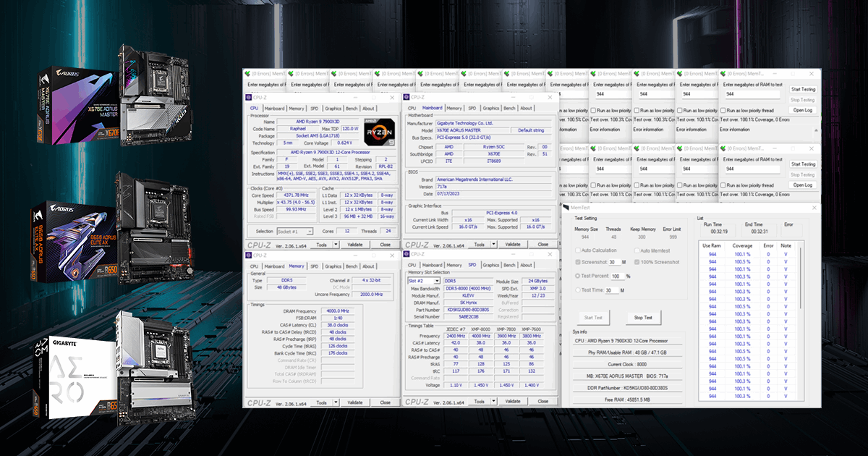Check the 100% Screenshot option

[x=637, y=263]
